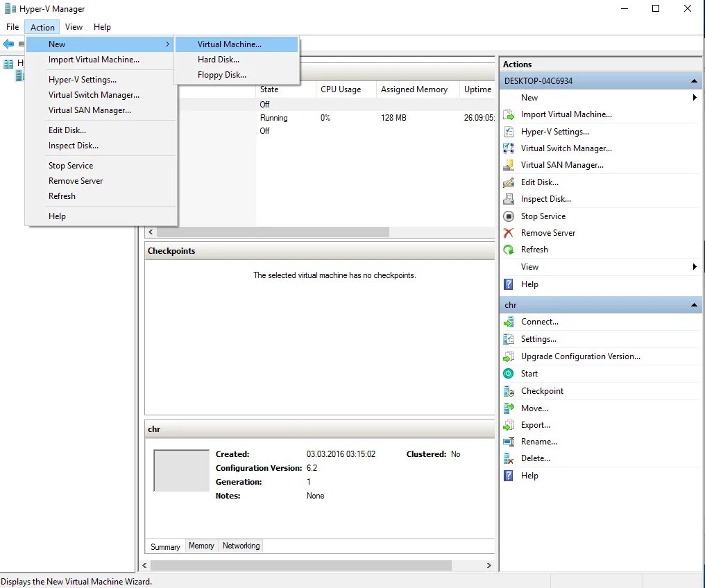705x588 pixels.
Task: Click Help icon in chr section
Action: pyautogui.click(x=509, y=475)
